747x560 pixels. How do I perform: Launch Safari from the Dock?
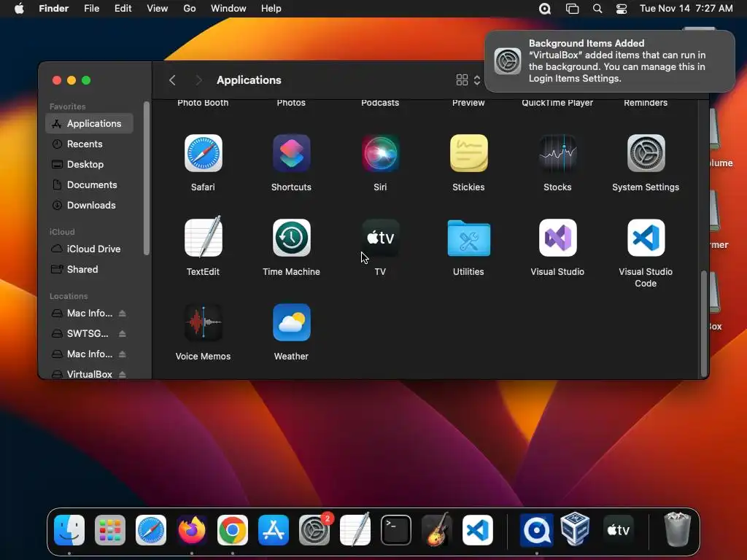pyautogui.click(x=151, y=530)
